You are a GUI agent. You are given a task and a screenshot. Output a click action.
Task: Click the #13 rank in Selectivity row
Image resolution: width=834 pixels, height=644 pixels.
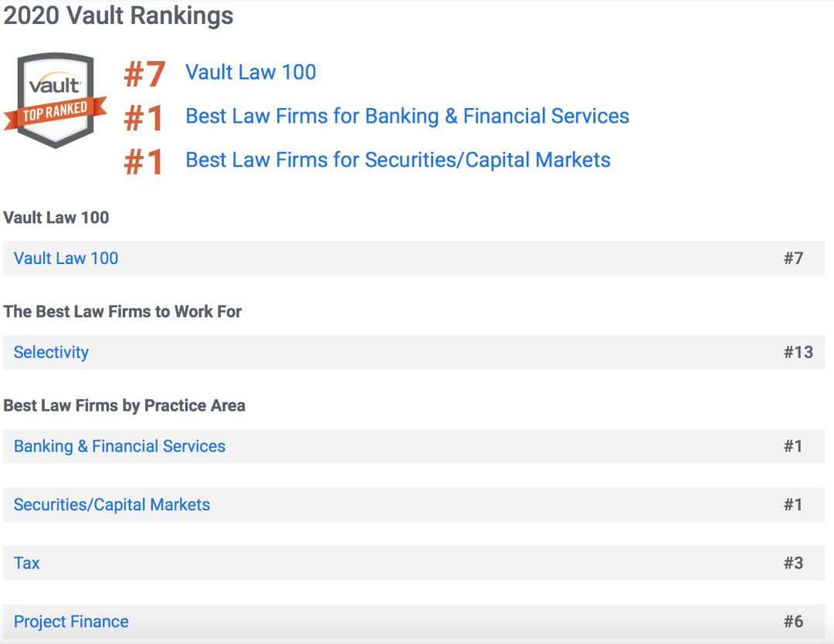pyautogui.click(x=798, y=353)
